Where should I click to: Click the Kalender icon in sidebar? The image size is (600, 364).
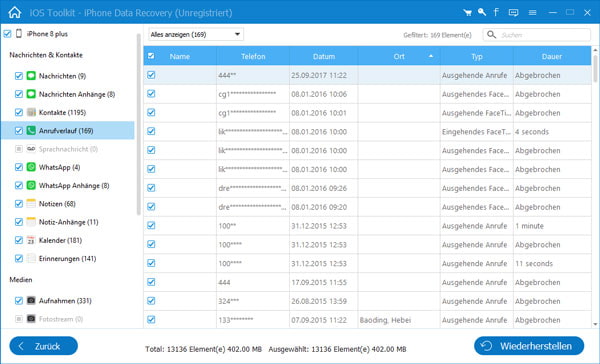31,240
